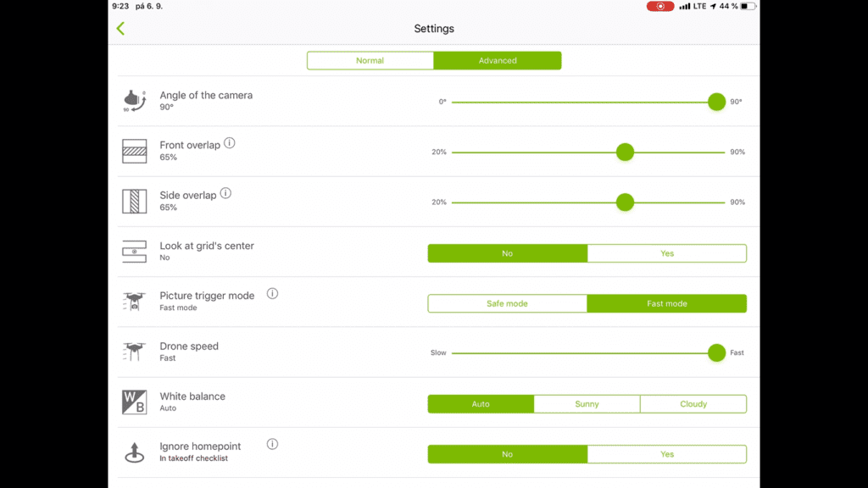The width and height of the screenshot is (868, 488).
Task: Switch to the Normal settings tab
Action: [370, 61]
